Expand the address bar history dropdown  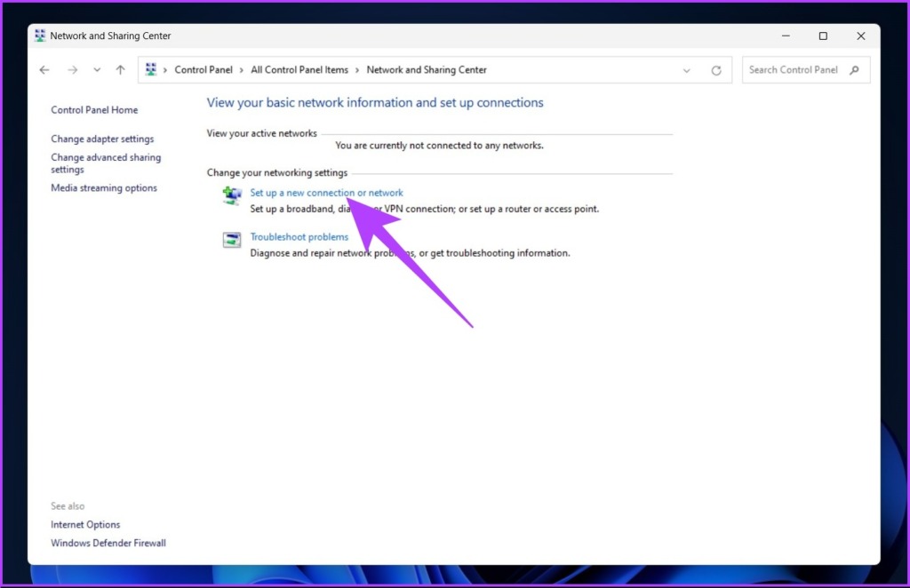click(x=686, y=70)
